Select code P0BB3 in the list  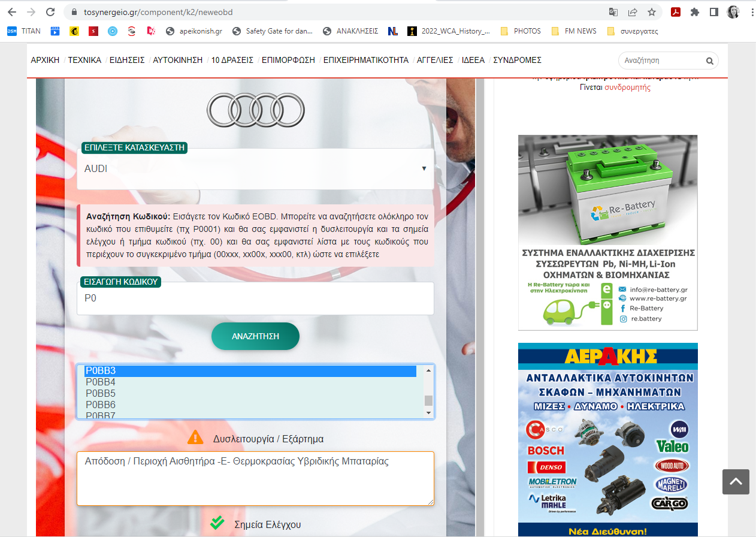[250, 371]
